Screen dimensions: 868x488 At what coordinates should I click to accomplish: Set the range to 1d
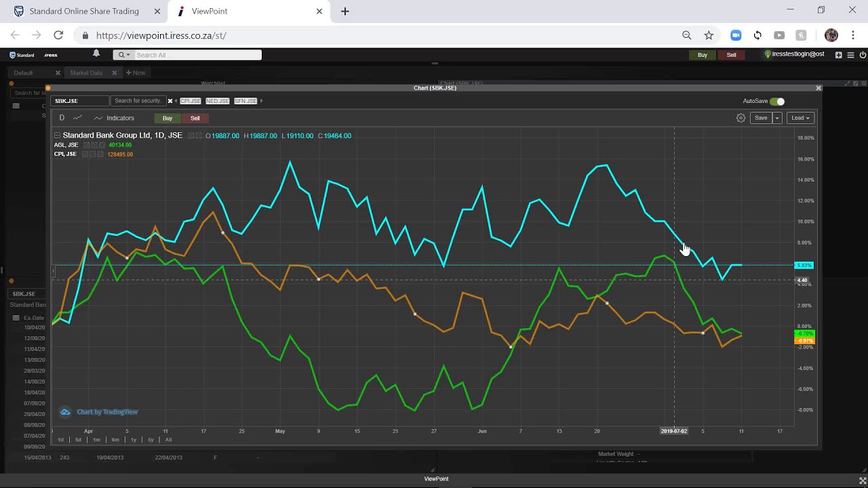(61, 440)
